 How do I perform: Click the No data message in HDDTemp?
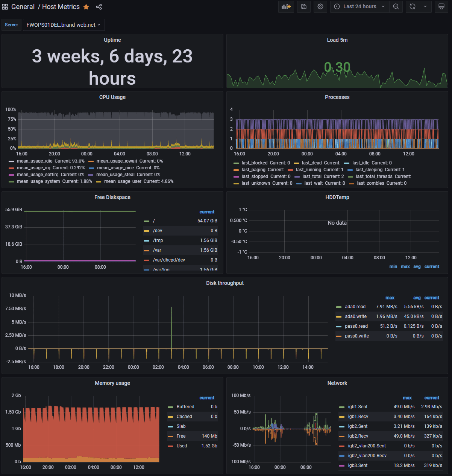pyautogui.click(x=337, y=223)
